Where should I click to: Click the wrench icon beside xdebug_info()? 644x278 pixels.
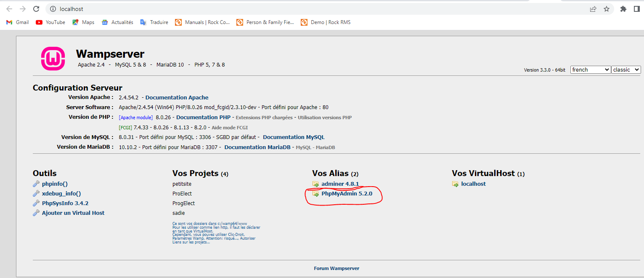36,194
